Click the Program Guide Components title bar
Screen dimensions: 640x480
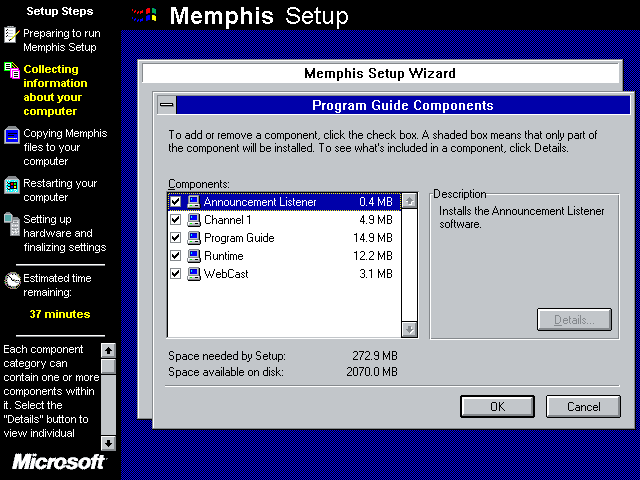click(x=403, y=105)
